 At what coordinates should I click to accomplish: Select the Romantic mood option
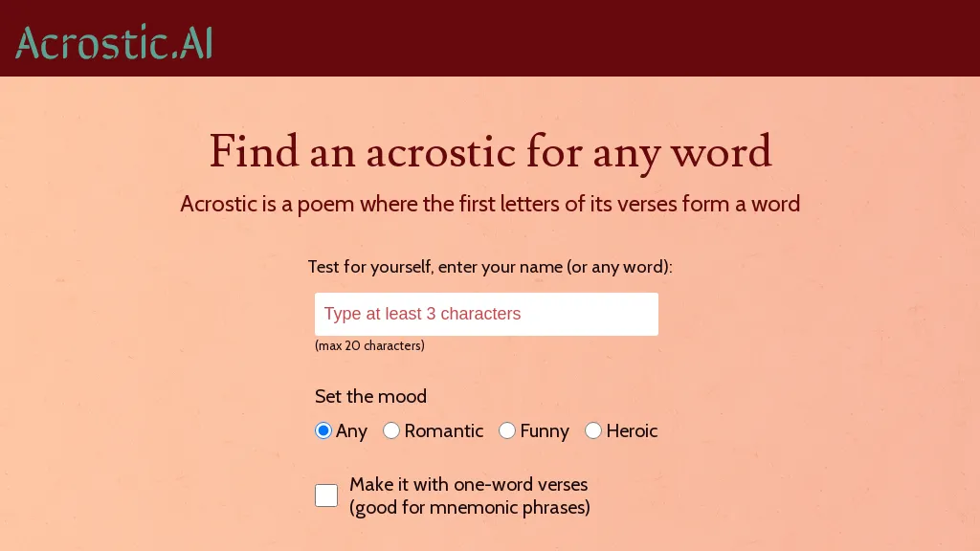click(391, 430)
